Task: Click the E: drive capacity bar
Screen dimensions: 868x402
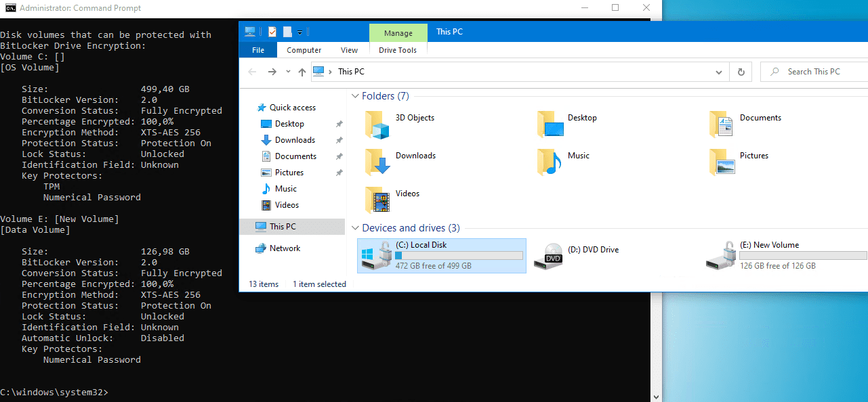Action: coord(803,256)
